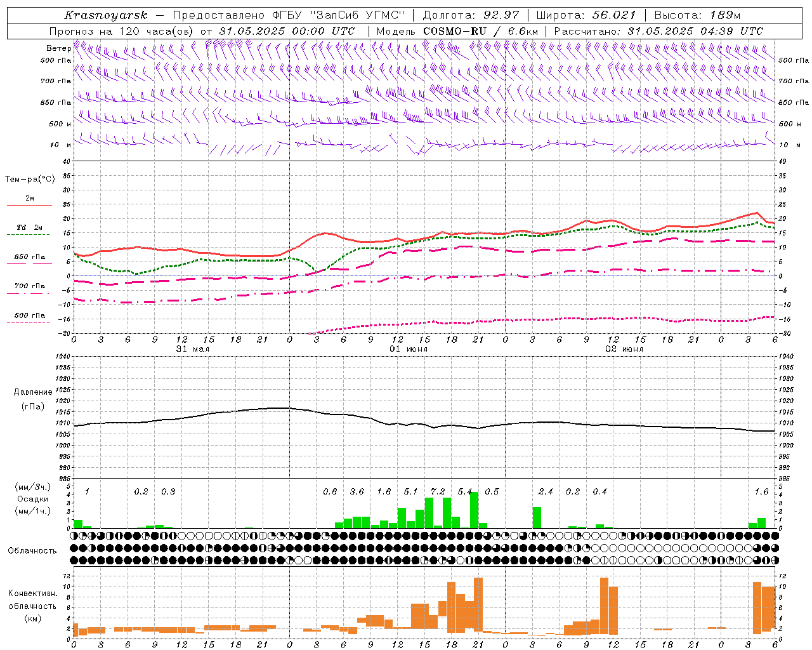Select the "Предоставлено ФГБУ ЗапСиб УГМС" provider text
This screenshot has height=650, width=812.
289,15
